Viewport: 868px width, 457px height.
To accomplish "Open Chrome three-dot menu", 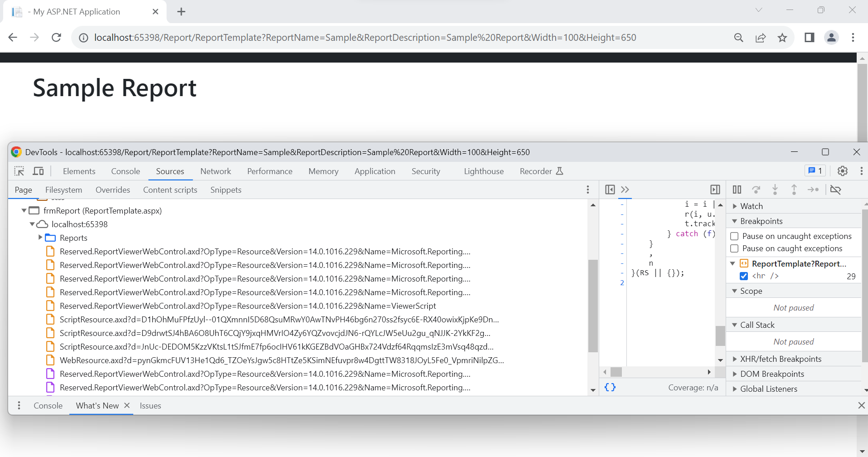I will click(x=853, y=37).
